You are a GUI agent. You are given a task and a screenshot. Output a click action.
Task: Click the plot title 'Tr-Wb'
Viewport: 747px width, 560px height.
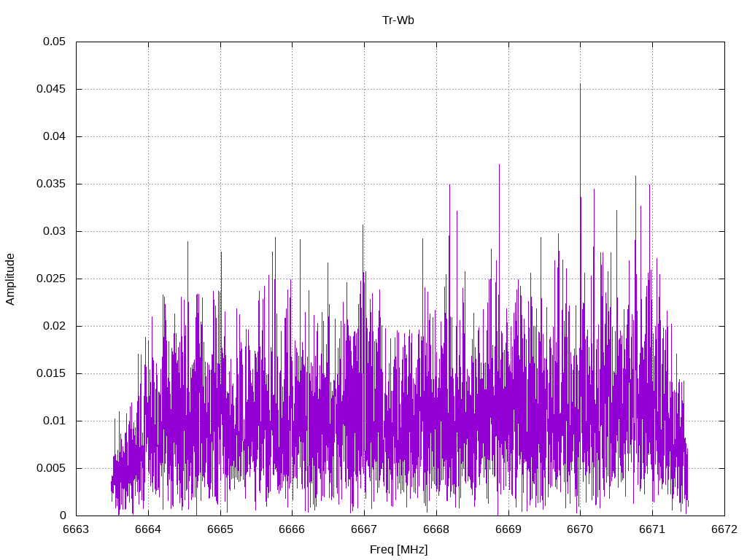point(398,20)
